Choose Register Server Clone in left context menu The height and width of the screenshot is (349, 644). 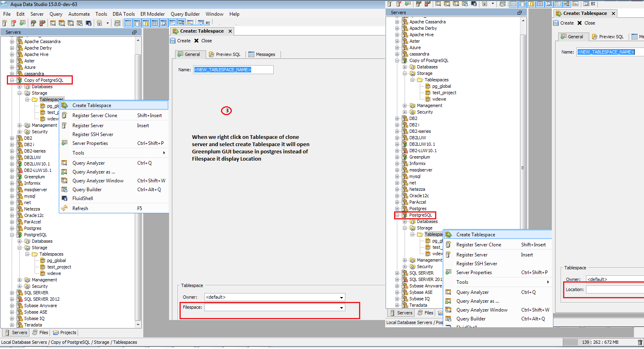pyautogui.click(x=114, y=116)
